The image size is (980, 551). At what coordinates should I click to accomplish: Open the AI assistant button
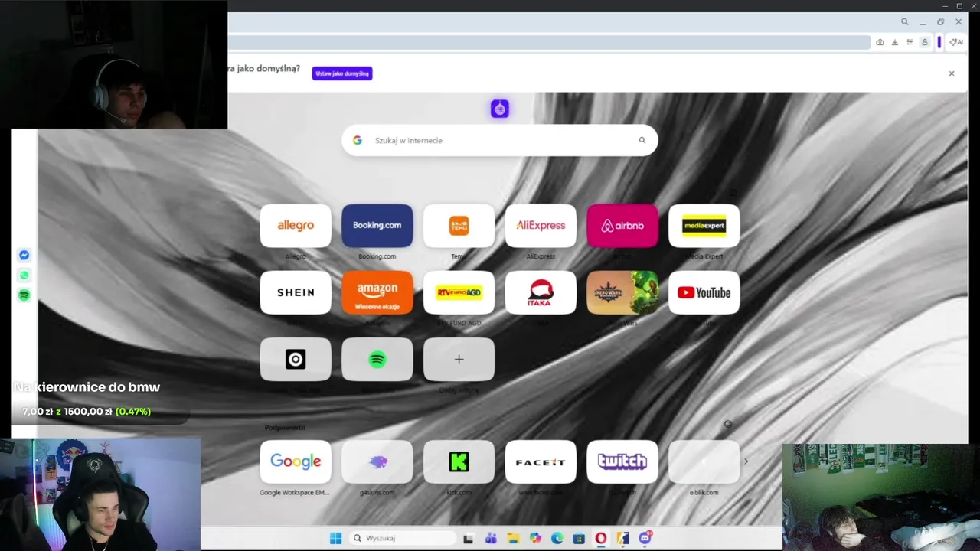tap(956, 42)
